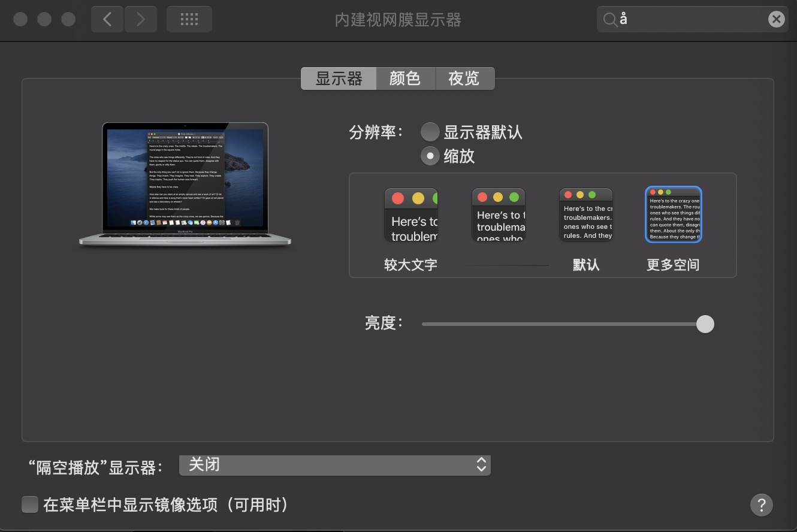
Task: Switch to the 颜色 tab
Action: tap(405, 78)
